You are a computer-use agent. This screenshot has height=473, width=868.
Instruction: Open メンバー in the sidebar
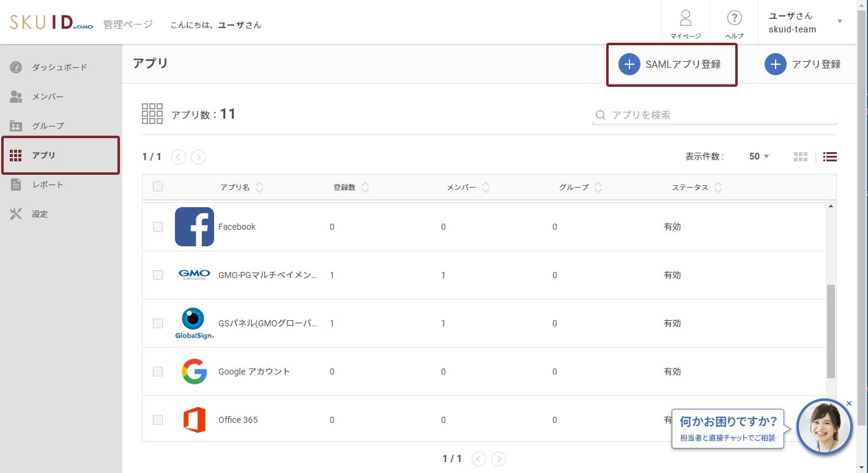coord(48,97)
